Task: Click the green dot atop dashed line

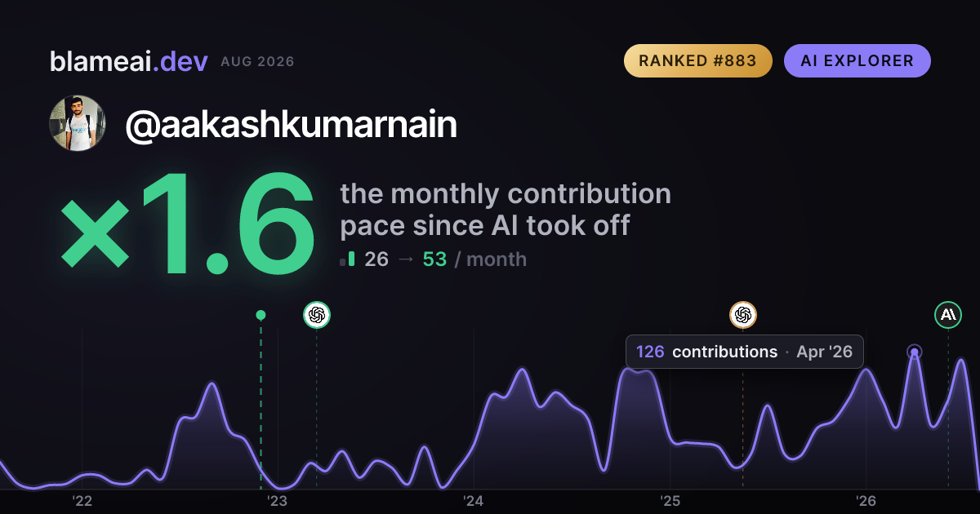Action: [261, 315]
